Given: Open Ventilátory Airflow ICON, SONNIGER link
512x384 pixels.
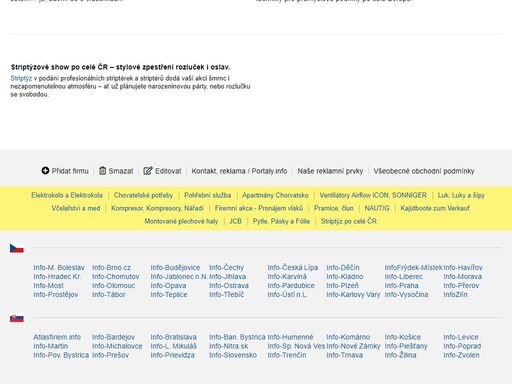Looking at the screenshot, I should point(373,195).
